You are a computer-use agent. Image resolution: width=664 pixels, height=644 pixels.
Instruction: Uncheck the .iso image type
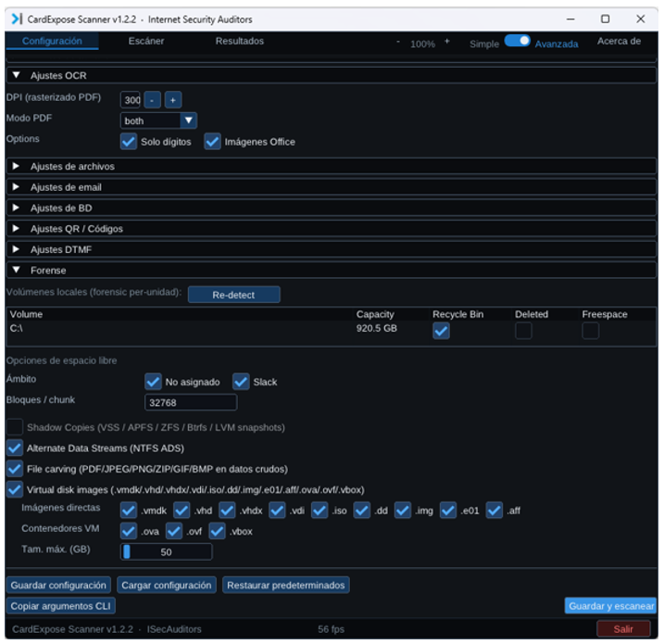[319, 511]
